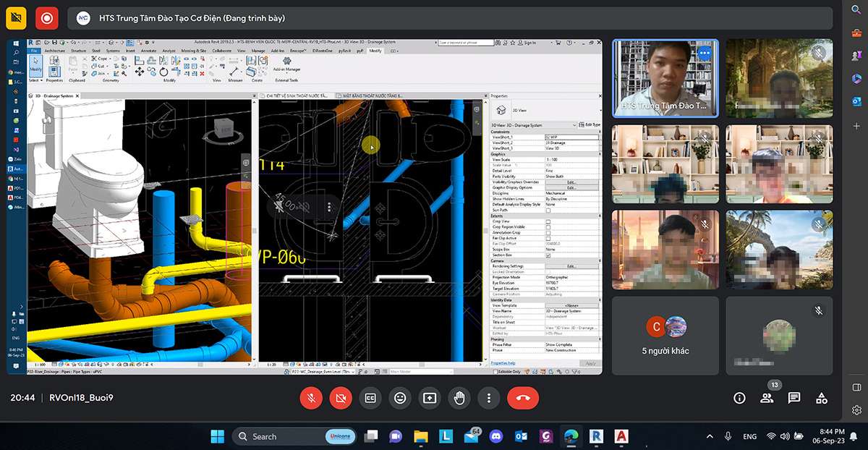
Task: Switch to the Systems ribbon tab
Action: coord(113,51)
